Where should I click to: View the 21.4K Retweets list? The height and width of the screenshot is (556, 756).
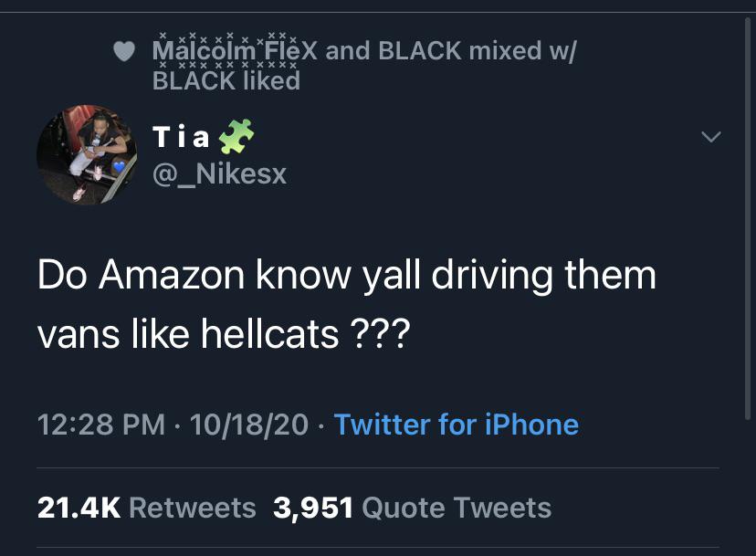click(x=146, y=508)
